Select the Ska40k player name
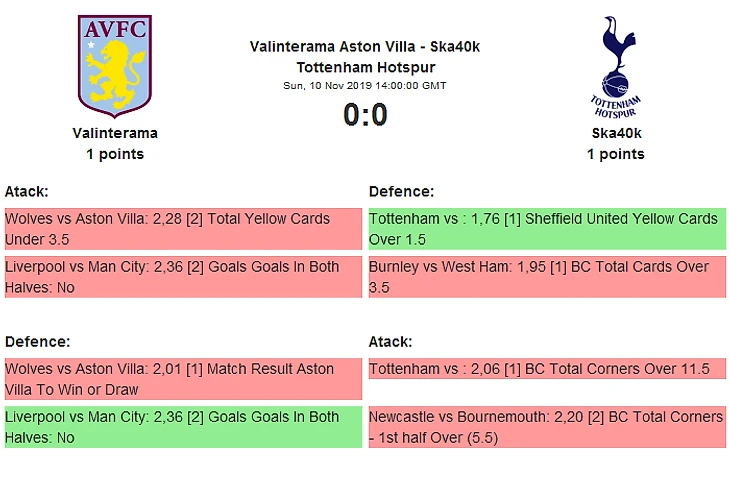Viewport: 730px width, 480px height. (616, 133)
